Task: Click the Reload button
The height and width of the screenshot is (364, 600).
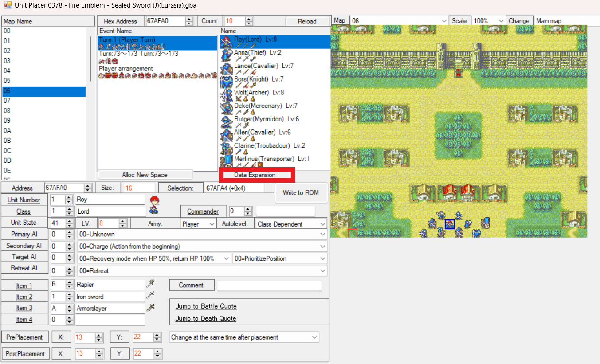Action: (x=307, y=21)
